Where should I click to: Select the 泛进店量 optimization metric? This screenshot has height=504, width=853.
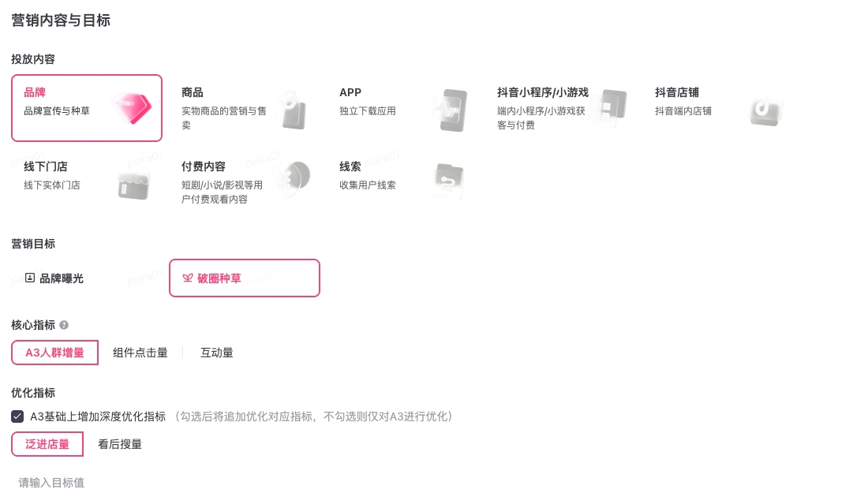(47, 444)
